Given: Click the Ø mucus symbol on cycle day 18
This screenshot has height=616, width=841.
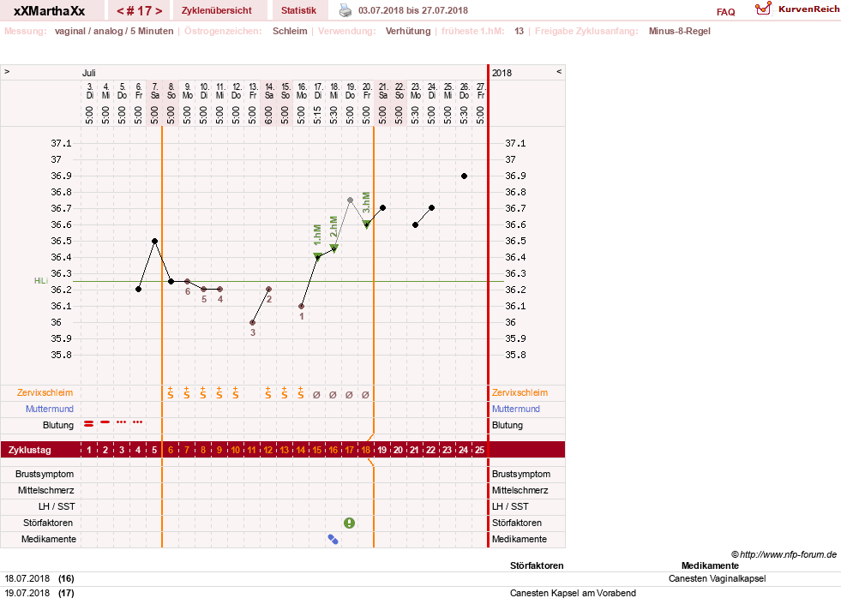Looking at the screenshot, I should tap(366, 395).
